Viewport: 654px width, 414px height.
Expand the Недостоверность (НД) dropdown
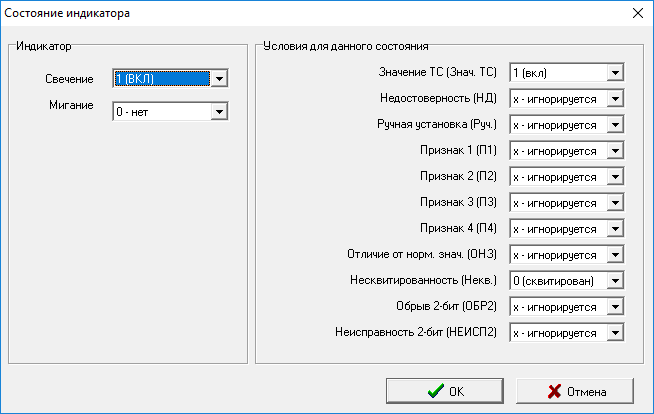[616, 99]
